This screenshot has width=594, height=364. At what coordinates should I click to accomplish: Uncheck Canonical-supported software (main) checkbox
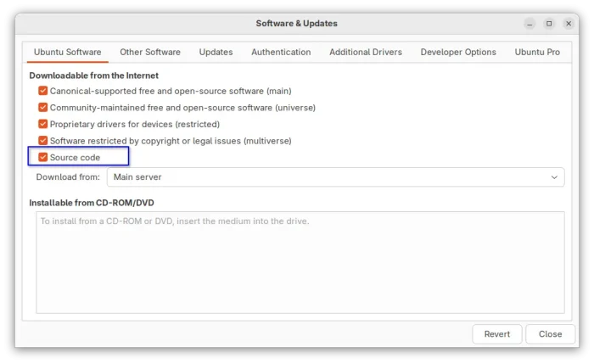click(x=42, y=91)
